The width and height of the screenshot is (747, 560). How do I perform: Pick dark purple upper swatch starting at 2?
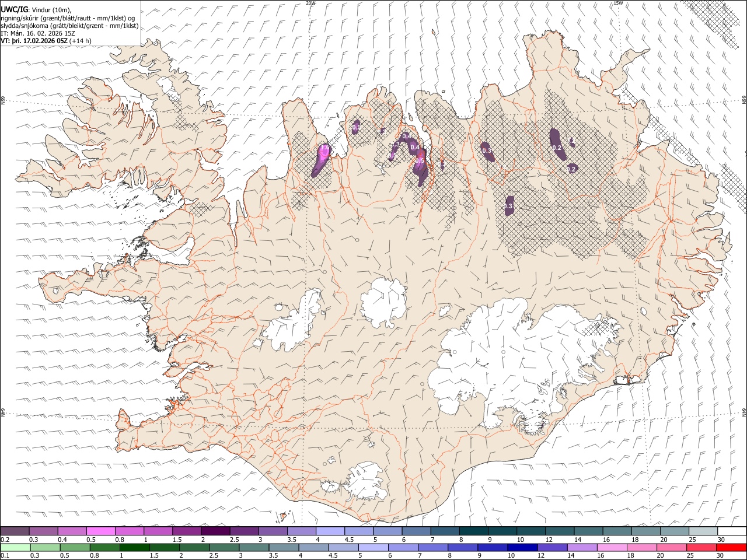215,531
